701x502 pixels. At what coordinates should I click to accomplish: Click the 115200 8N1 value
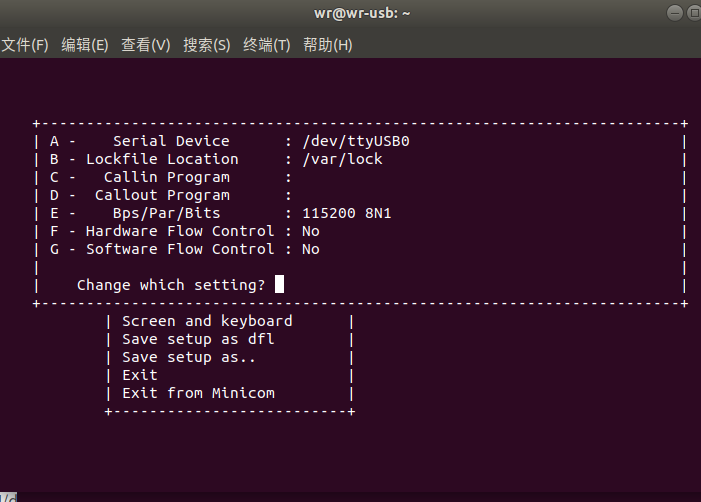[x=347, y=213]
